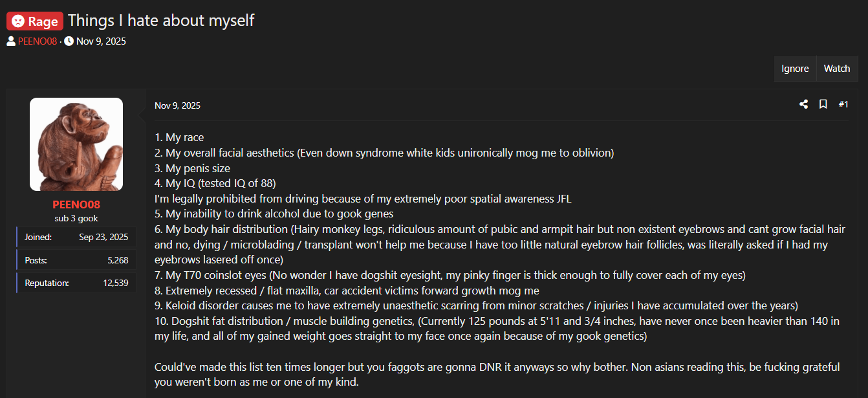Click the Joined date row in user info

[x=76, y=237]
